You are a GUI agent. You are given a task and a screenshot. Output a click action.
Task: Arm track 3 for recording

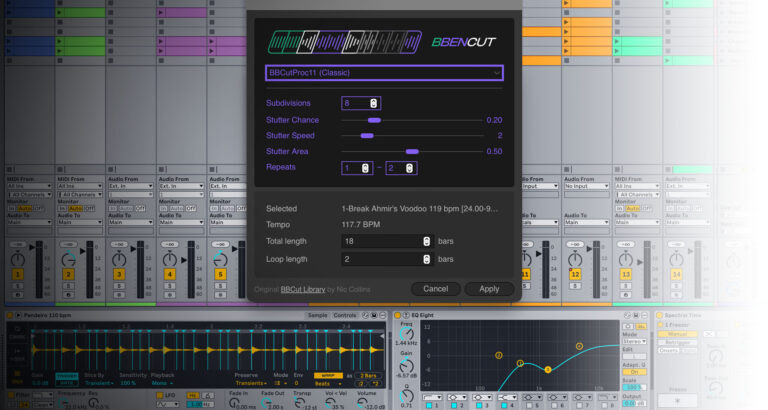[119, 295]
